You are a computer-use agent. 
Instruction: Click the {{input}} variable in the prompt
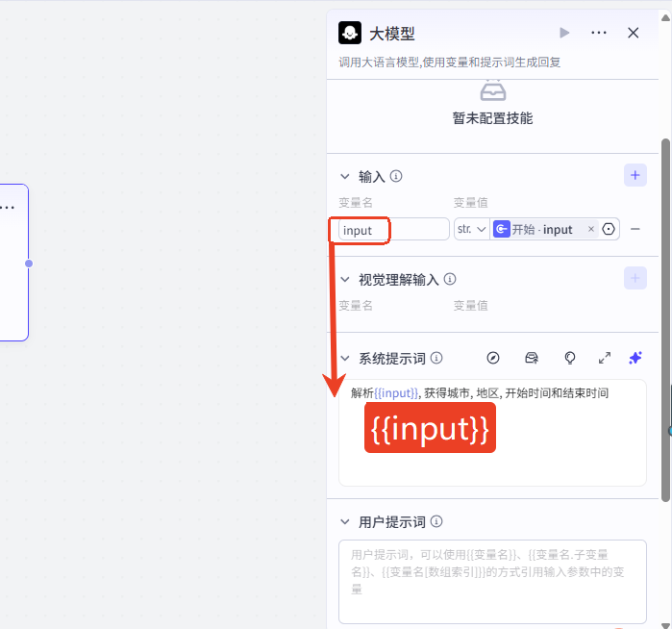(396, 393)
